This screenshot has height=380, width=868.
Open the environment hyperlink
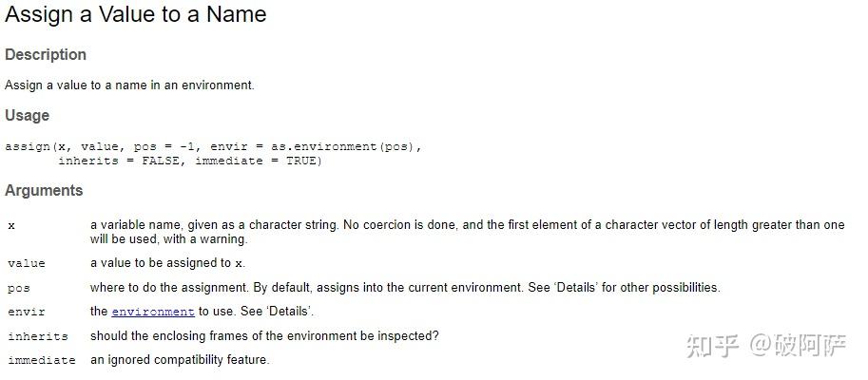153,312
